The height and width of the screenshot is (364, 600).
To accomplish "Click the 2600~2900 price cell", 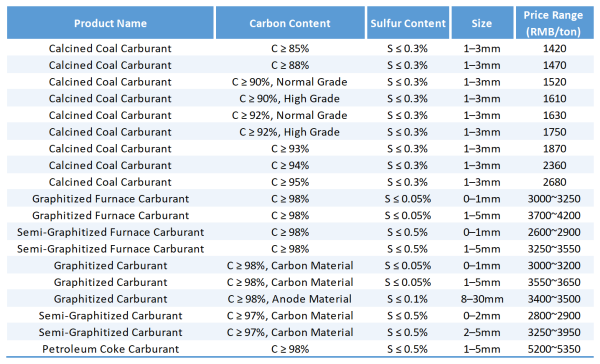I will click(554, 232).
